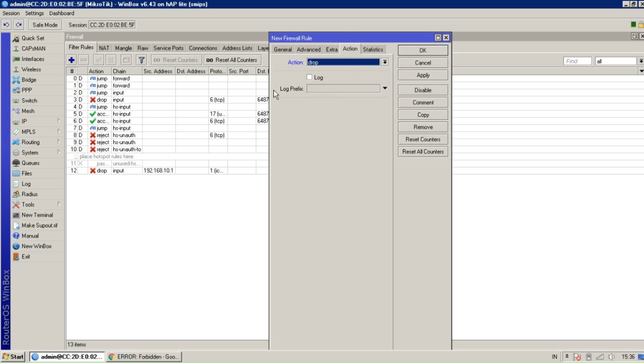Click the Undo arrow in the toolbar
This screenshot has height=363, width=644.
click(6, 25)
